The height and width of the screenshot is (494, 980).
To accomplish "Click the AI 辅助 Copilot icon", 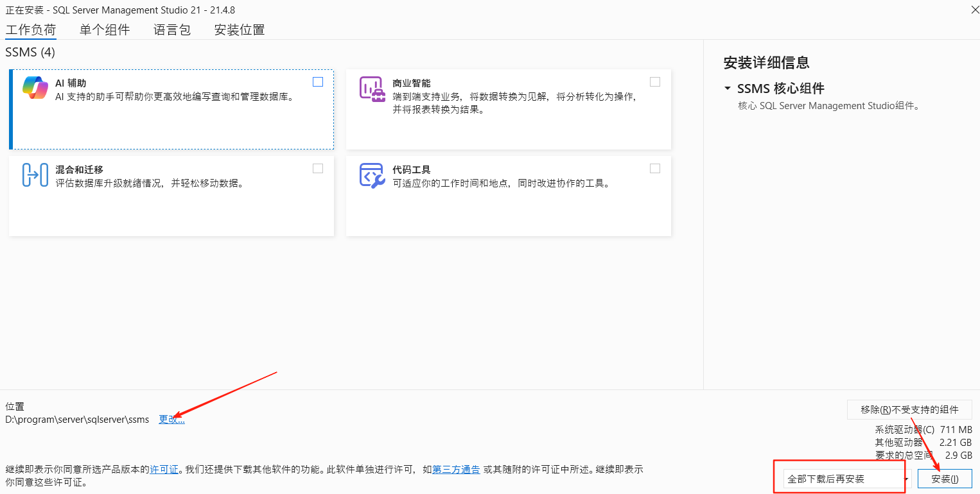I will tap(35, 88).
